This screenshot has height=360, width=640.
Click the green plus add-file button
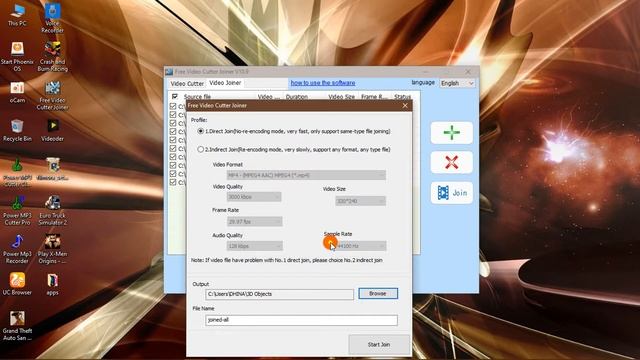click(451, 133)
